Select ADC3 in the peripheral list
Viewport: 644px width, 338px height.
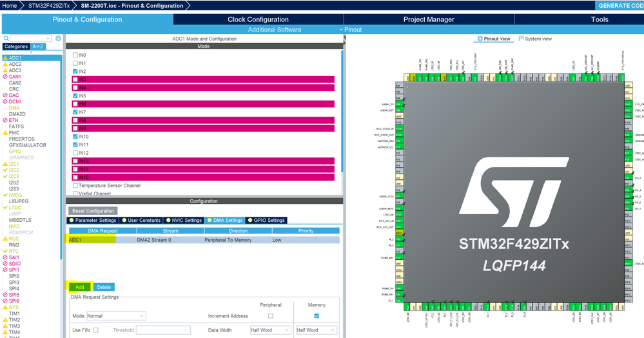tap(15, 70)
